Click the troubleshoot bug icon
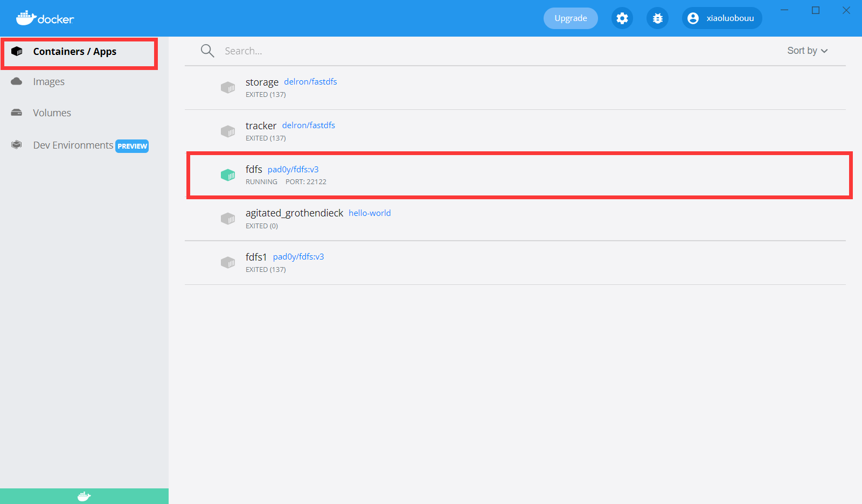862x504 pixels. coord(657,18)
